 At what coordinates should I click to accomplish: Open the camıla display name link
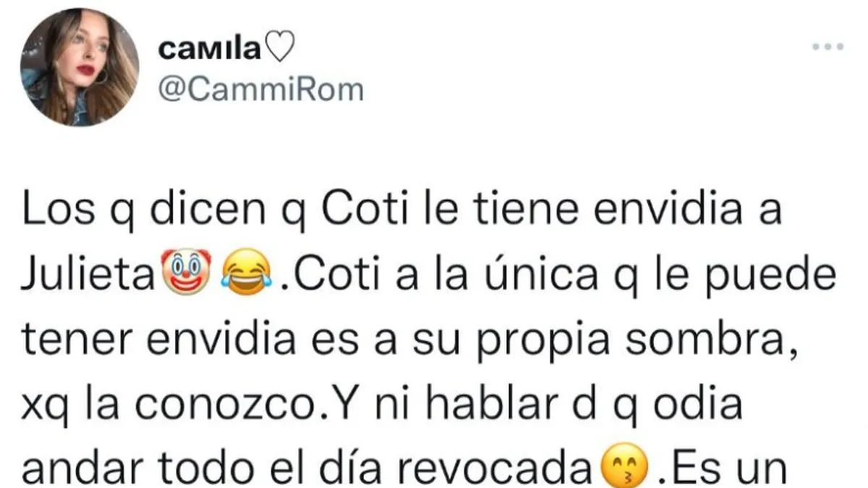pos(210,51)
